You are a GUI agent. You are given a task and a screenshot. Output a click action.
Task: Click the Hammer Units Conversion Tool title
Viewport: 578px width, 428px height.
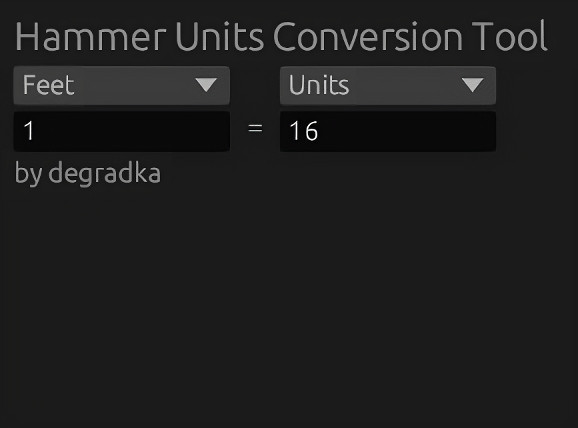click(281, 36)
